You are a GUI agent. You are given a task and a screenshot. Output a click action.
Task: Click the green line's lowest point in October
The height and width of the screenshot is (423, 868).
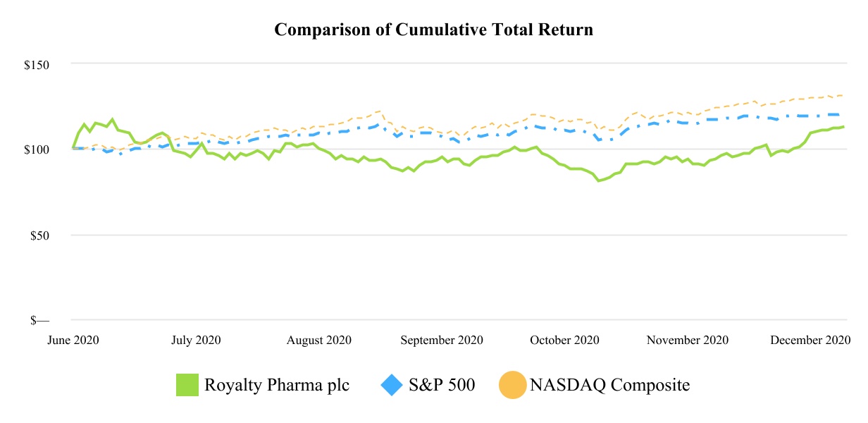pos(598,181)
